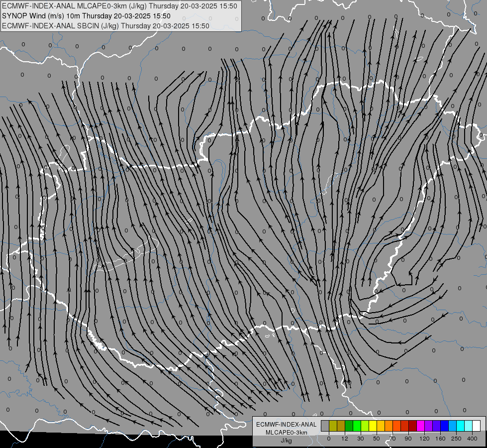Screen dimensions: 487x448
Task: Click the 70 label on legend scale
Action: click(x=392, y=439)
